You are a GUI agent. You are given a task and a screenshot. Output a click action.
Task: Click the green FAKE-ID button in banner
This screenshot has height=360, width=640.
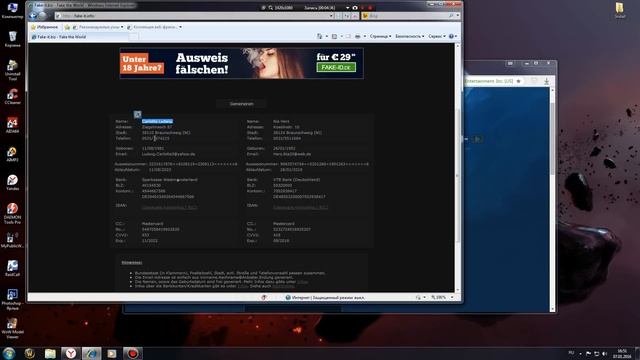[x=336, y=67]
